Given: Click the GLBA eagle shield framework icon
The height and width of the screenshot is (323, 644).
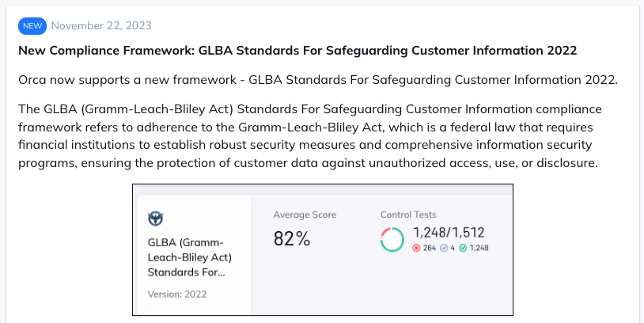Looking at the screenshot, I should (156, 218).
